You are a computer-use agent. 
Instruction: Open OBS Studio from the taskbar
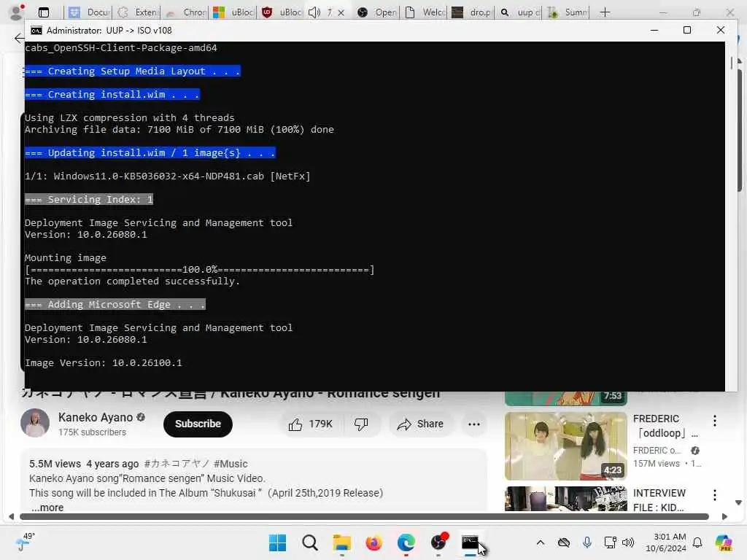click(x=438, y=542)
